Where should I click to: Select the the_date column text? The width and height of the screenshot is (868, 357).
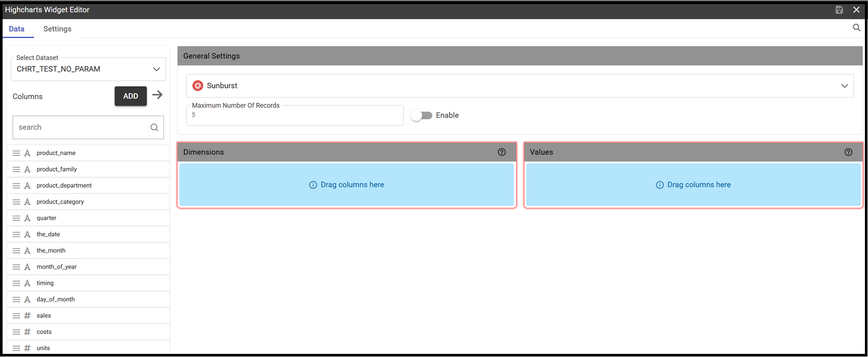(x=48, y=235)
